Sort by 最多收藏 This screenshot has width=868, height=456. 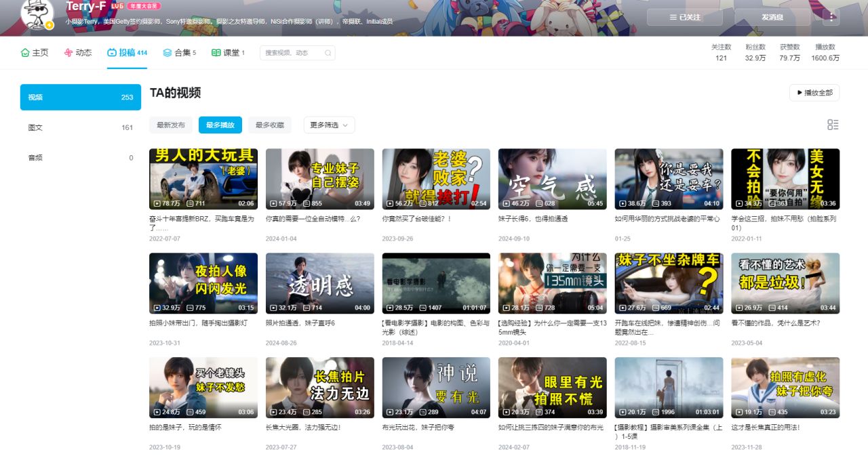click(270, 125)
